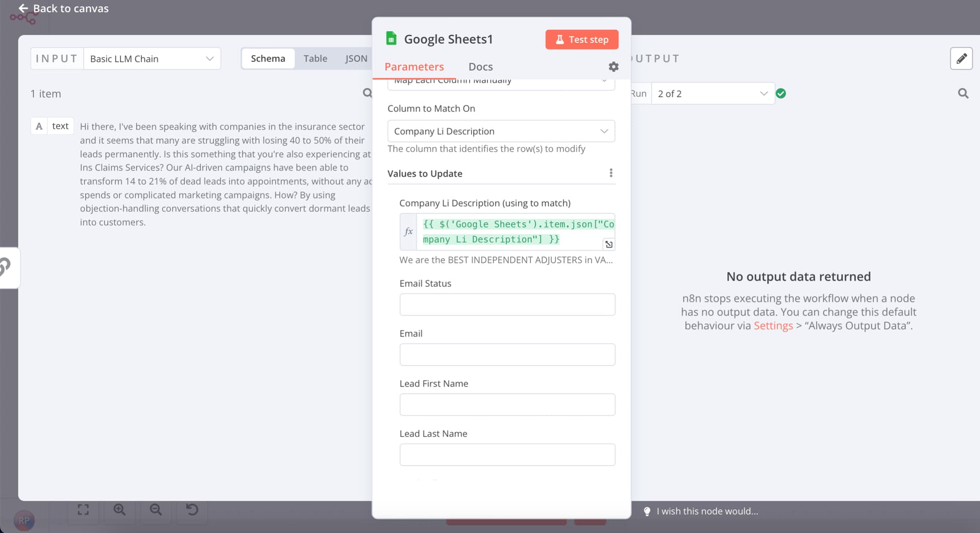Click green run success checkmark
Screen dimensions: 980x533
tap(781, 93)
